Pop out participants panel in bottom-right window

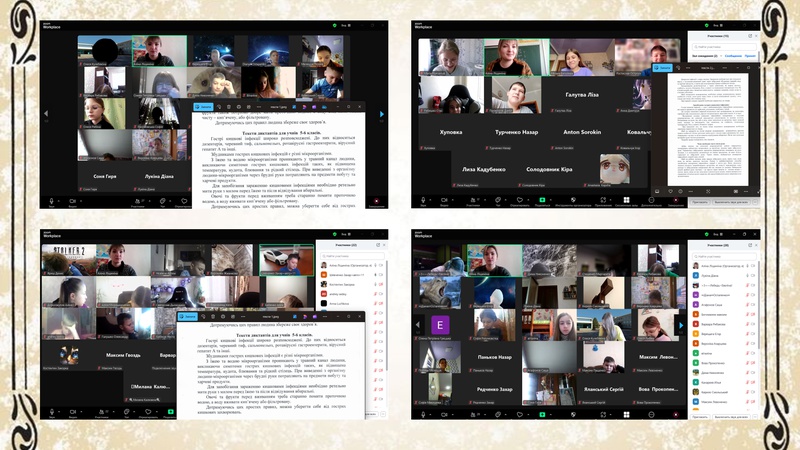tap(750, 245)
